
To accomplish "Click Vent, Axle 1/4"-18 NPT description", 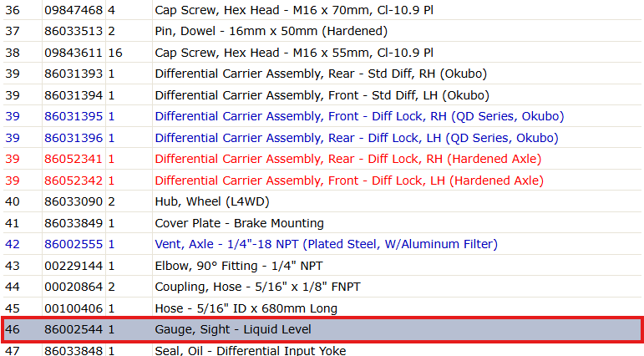I will pyautogui.click(x=326, y=244).
